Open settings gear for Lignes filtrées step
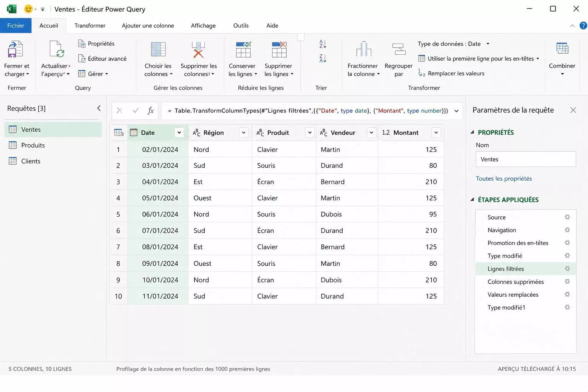 tap(567, 269)
